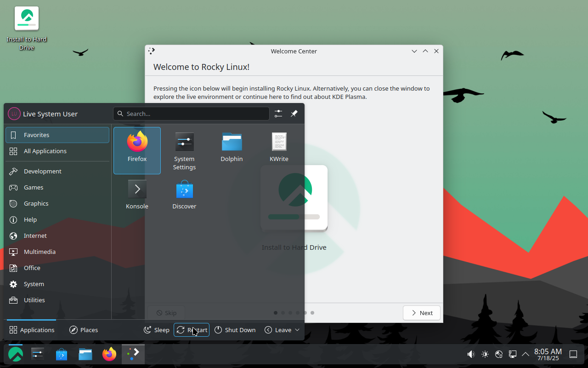Open the Welcome Center window menu icon
This screenshot has height=368, width=588.
coord(152,51)
